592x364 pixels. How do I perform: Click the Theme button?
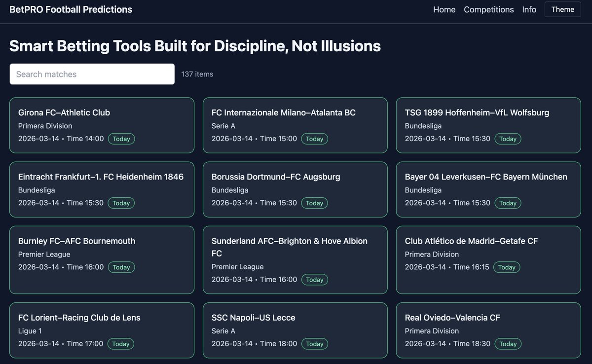pos(563,9)
